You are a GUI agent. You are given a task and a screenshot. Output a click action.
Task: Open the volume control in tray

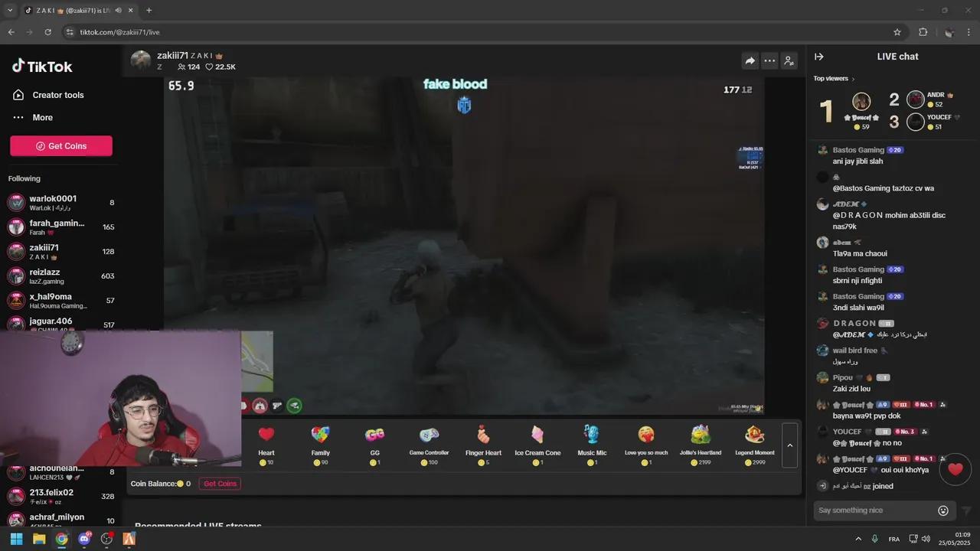(926, 539)
